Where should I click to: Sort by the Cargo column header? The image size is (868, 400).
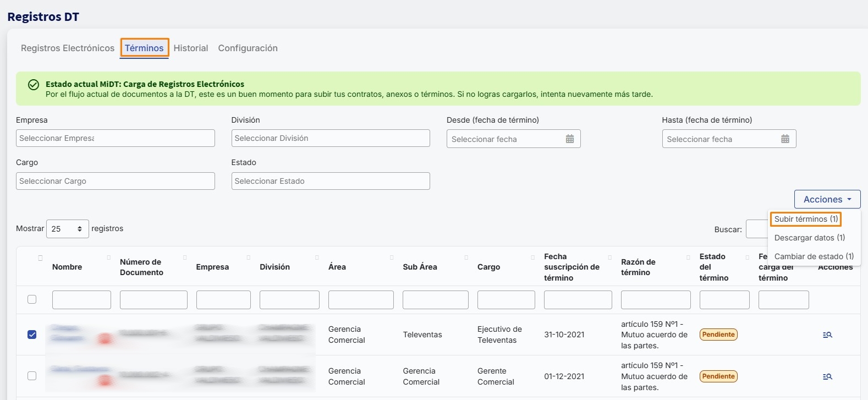click(488, 267)
